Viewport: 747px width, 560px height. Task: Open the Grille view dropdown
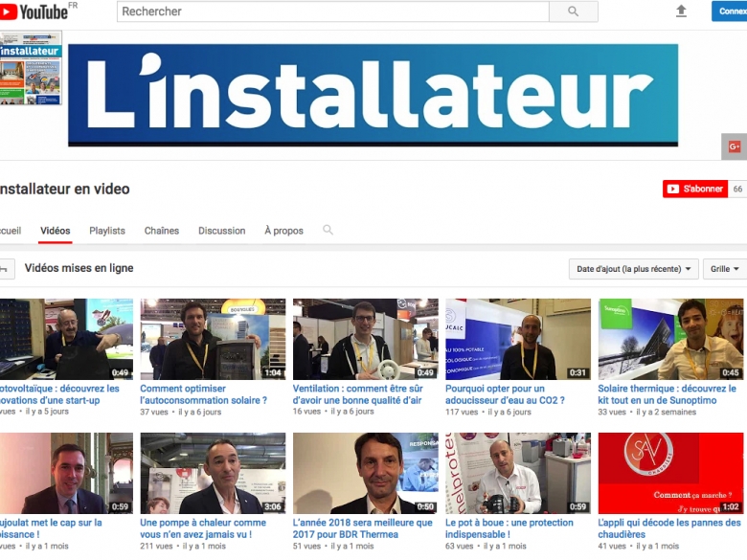coord(725,269)
